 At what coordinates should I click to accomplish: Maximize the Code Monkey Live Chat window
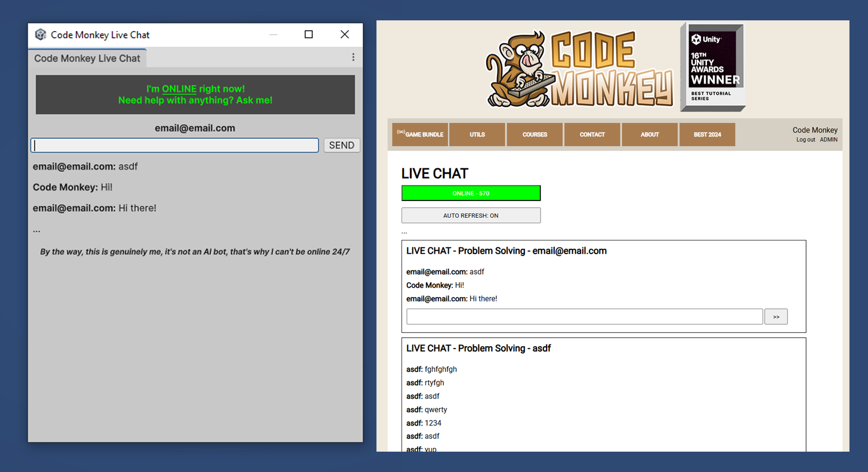click(x=308, y=35)
